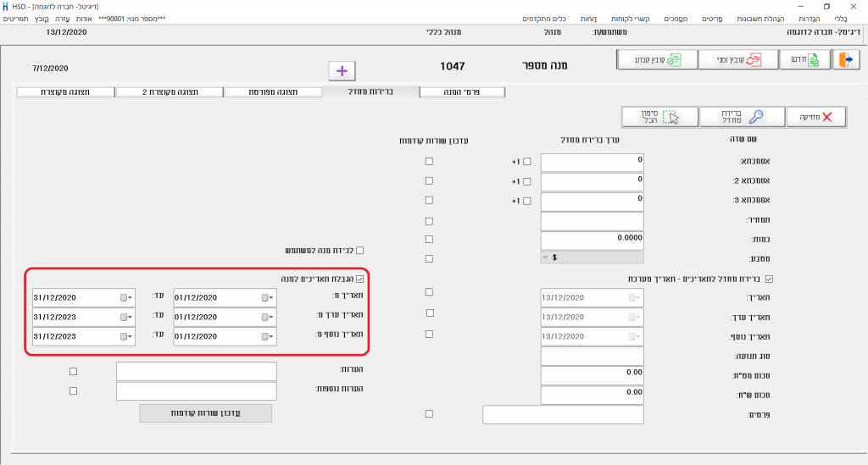Click into the תמחיר default value field

tap(592, 221)
